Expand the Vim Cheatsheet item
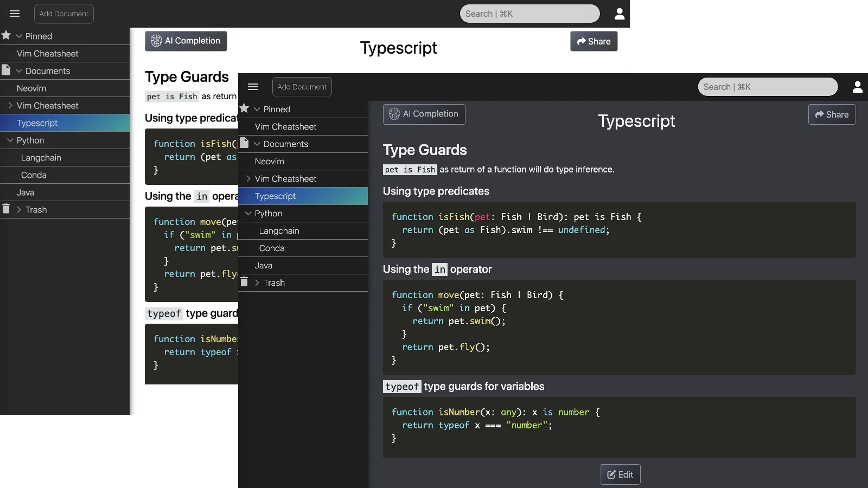 pyautogui.click(x=248, y=178)
